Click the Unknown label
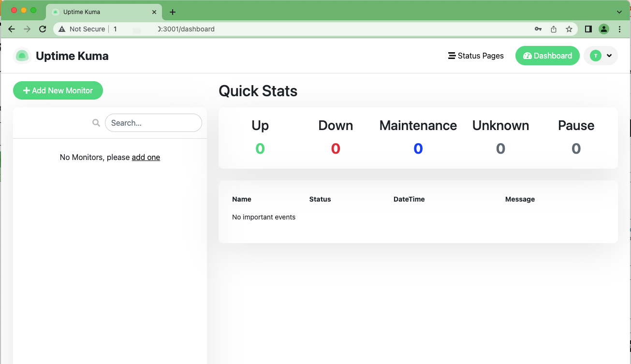This screenshot has width=631, height=364. tap(501, 126)
